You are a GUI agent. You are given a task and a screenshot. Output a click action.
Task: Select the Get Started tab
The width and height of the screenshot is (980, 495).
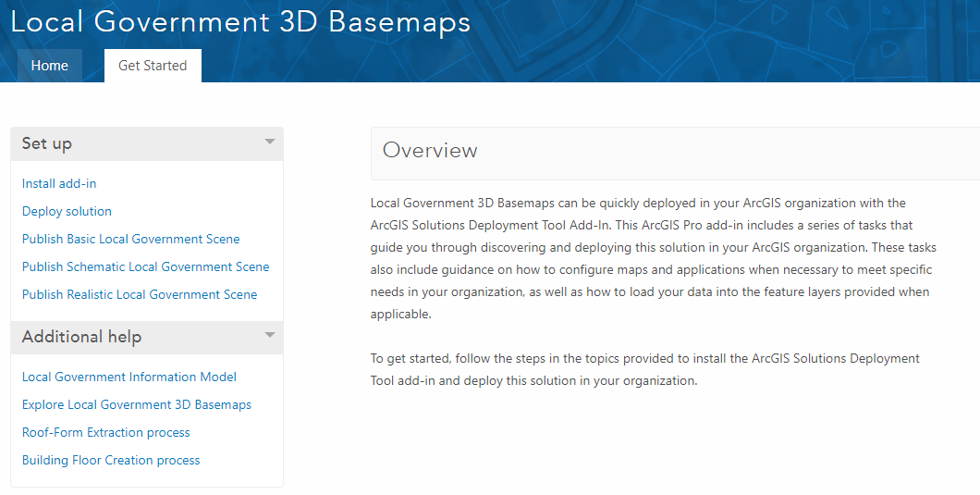click(x=153, y=65)
